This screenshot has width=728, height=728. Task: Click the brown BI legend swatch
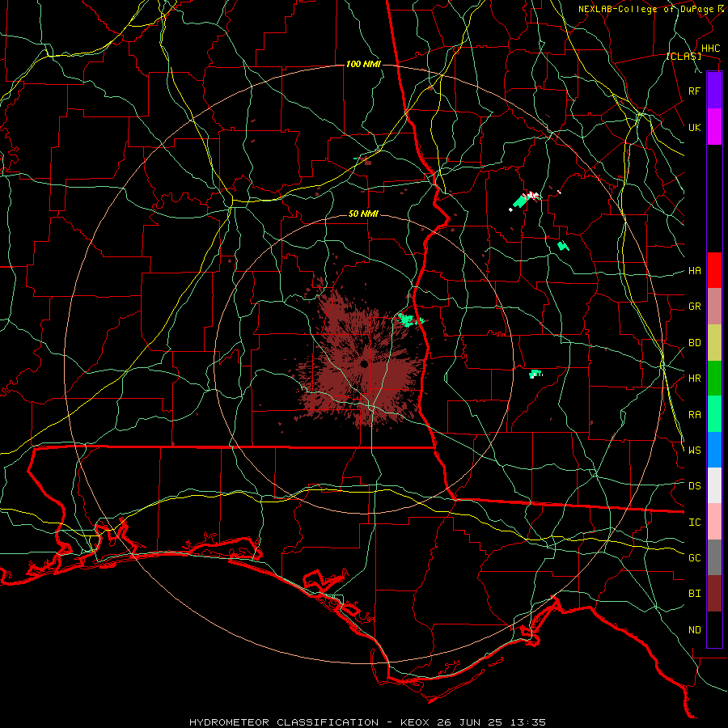[x=714, y=594]
